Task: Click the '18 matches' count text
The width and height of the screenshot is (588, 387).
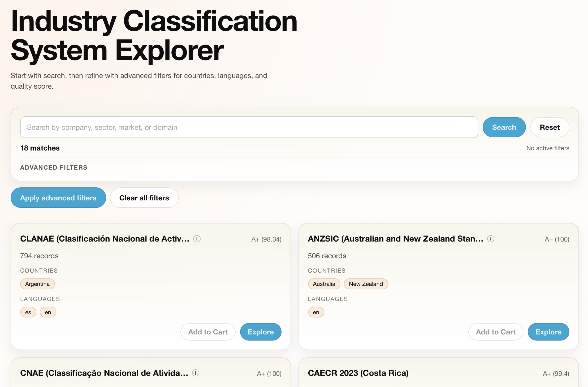Action: tap(40, 148)
